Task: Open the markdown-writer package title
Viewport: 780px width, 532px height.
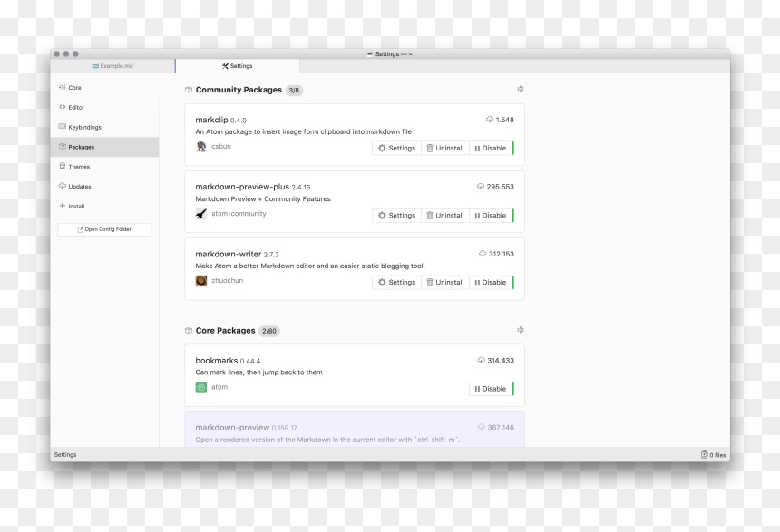Action: (229, 254)
